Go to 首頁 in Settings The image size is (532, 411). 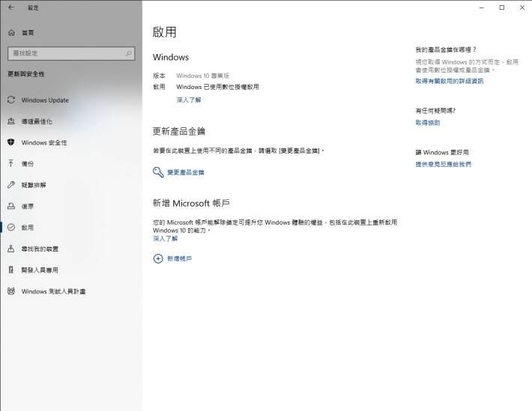coord(28,33)
